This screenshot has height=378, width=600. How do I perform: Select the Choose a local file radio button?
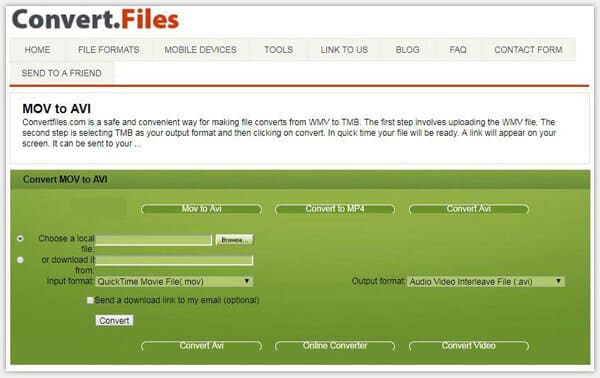pos(20,238)
